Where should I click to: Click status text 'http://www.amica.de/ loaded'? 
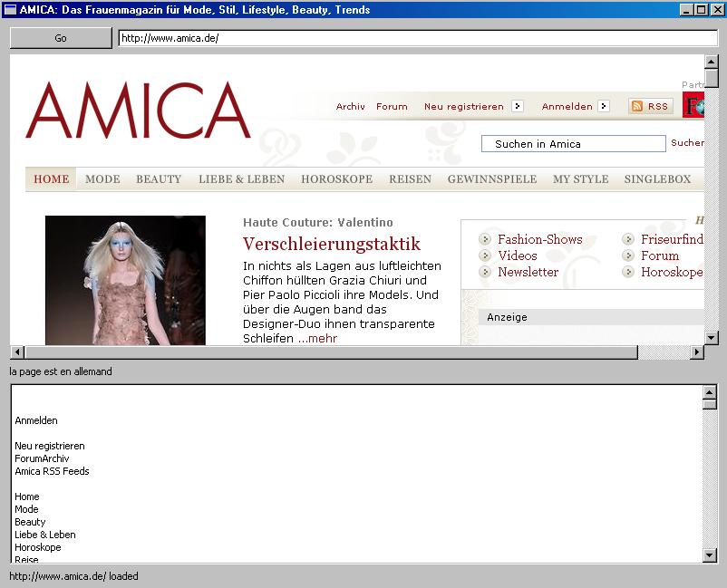73,576
